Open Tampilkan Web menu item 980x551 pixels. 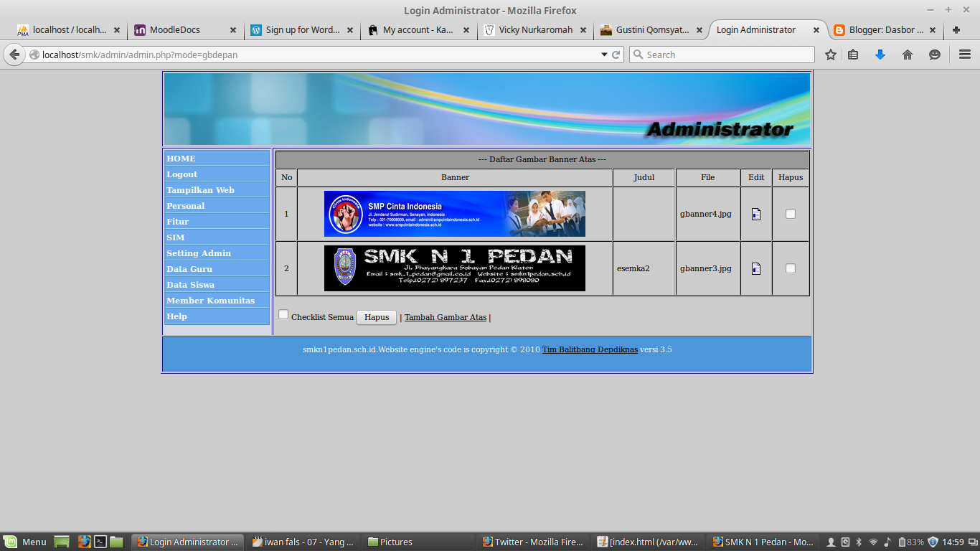point(217,189)
